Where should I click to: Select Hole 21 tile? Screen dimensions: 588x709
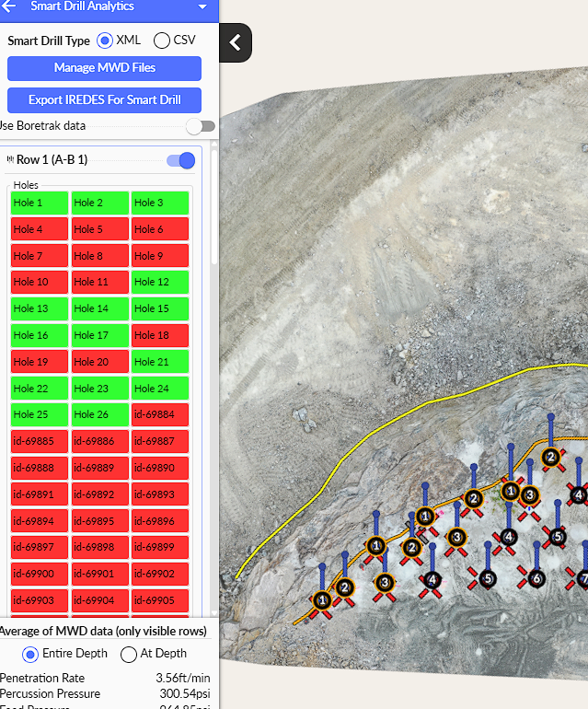point(160,362)
